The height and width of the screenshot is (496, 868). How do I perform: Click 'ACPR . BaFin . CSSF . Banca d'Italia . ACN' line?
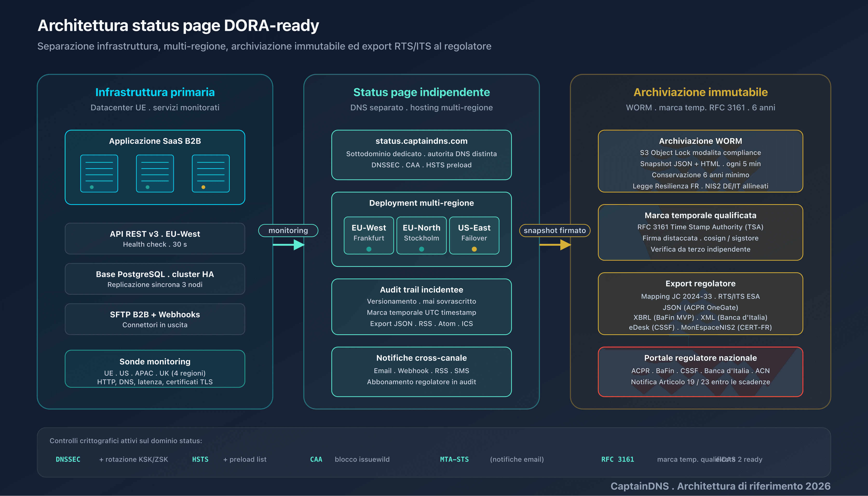[700, 371]
